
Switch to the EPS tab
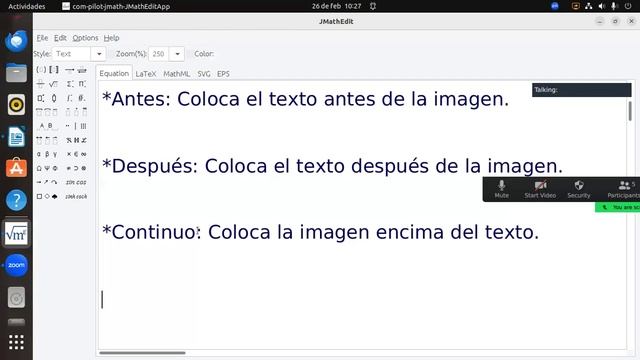click(223, 74)
